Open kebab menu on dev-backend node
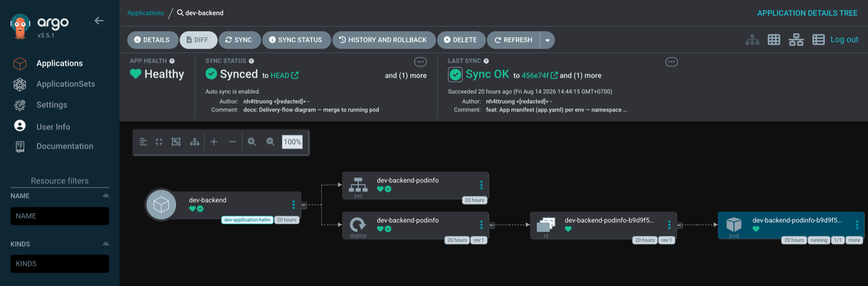The height and width of the screenshot is (286, 868). pyautogui.click(x=293, y=205)
